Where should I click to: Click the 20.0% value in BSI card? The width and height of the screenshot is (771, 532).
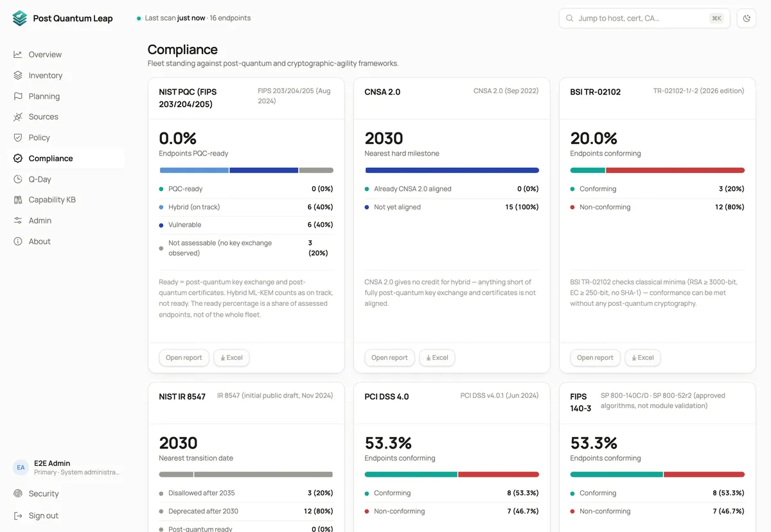[x=594, y=138]
